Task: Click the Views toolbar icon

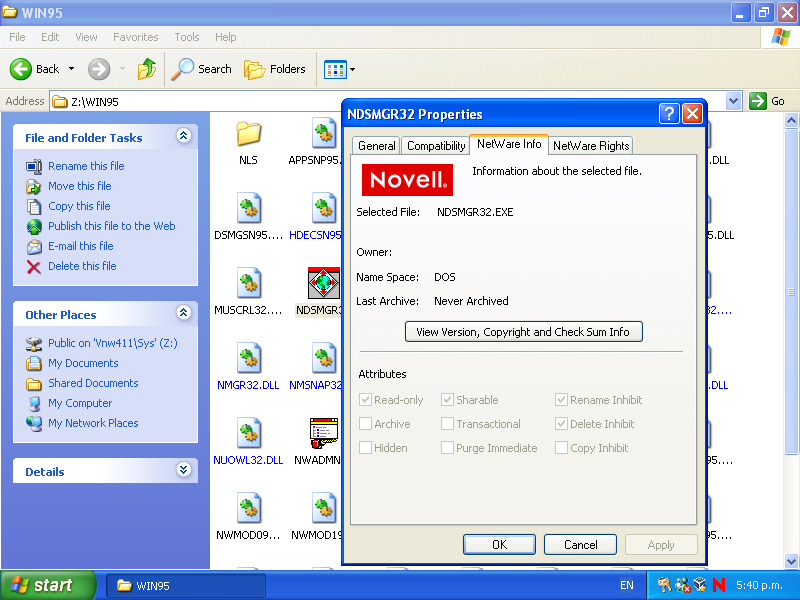Action: click(x=335, y=69)
